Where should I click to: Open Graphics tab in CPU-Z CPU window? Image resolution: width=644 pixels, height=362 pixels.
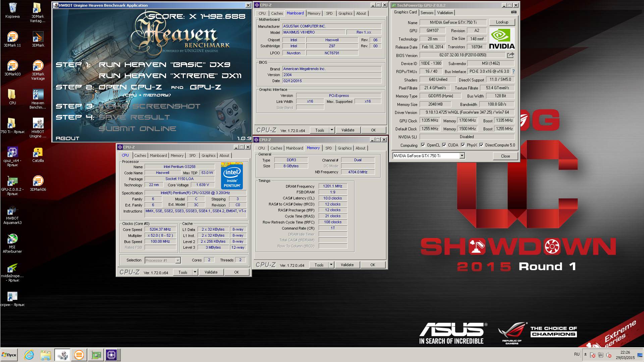[x=208, y=156]
